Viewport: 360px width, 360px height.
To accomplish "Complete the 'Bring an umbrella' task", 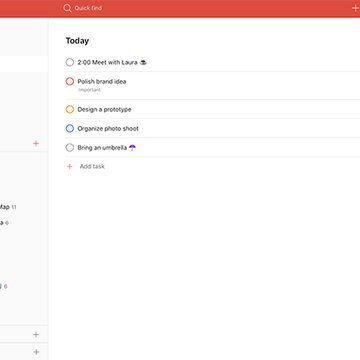I will pyautogui.click(x=70, y=148).
